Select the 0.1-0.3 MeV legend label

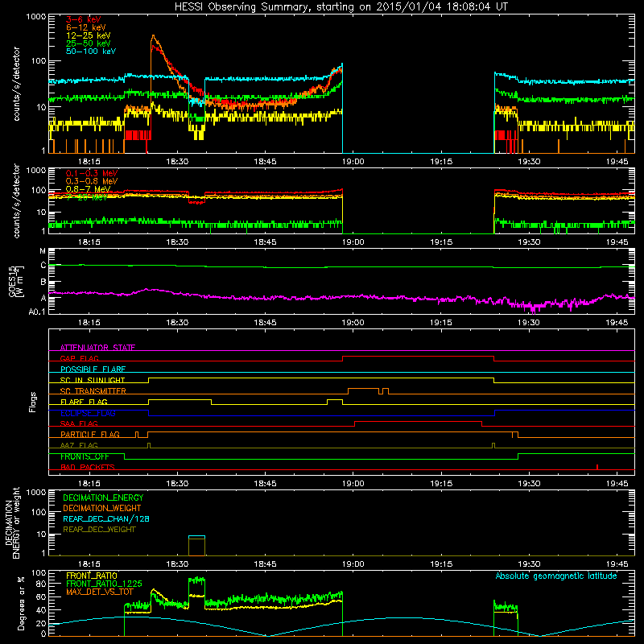tap(92, 173)
